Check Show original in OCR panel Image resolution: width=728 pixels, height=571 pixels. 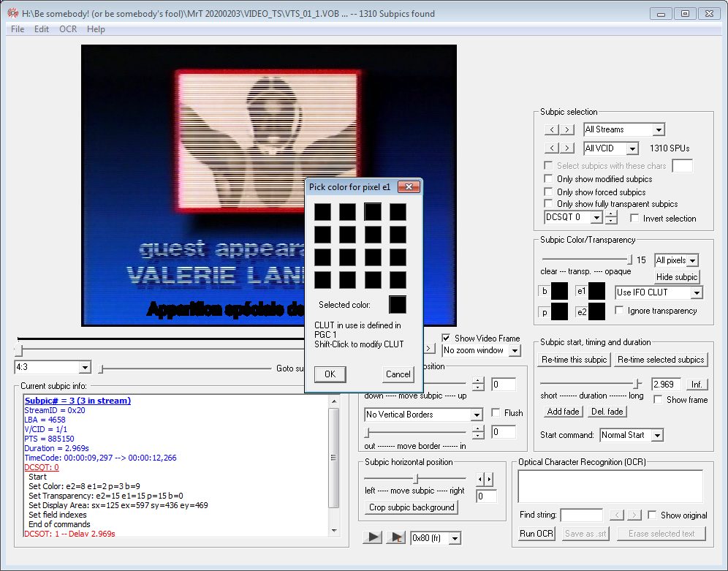click(652, 515)
